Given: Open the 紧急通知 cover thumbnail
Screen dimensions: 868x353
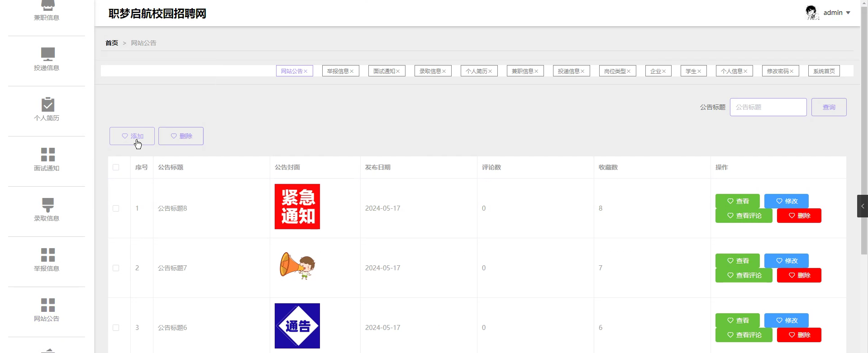Looking at the screenshot, I should coord(297,207).
